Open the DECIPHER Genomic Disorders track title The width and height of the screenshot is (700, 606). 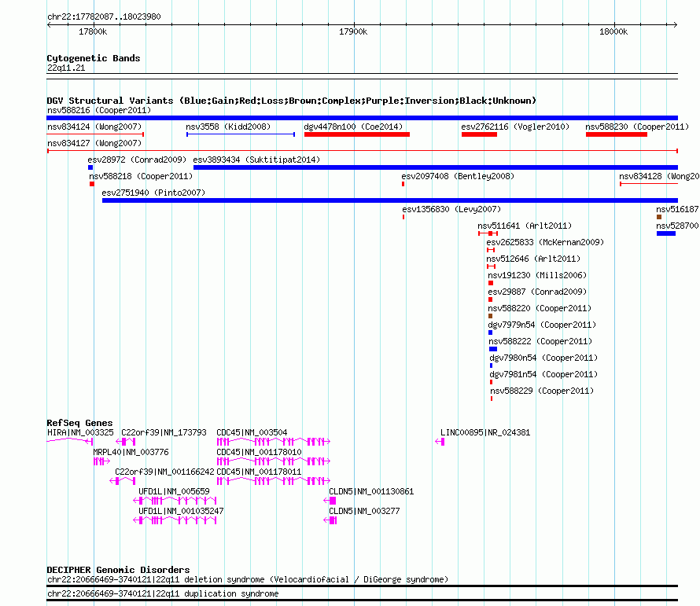(118, 570)
